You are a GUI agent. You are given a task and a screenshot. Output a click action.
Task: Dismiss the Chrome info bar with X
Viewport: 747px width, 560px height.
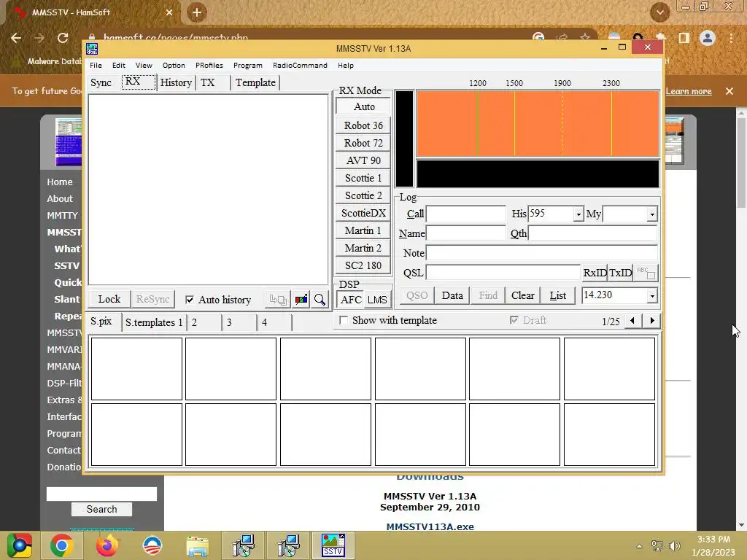coord(729,91)
